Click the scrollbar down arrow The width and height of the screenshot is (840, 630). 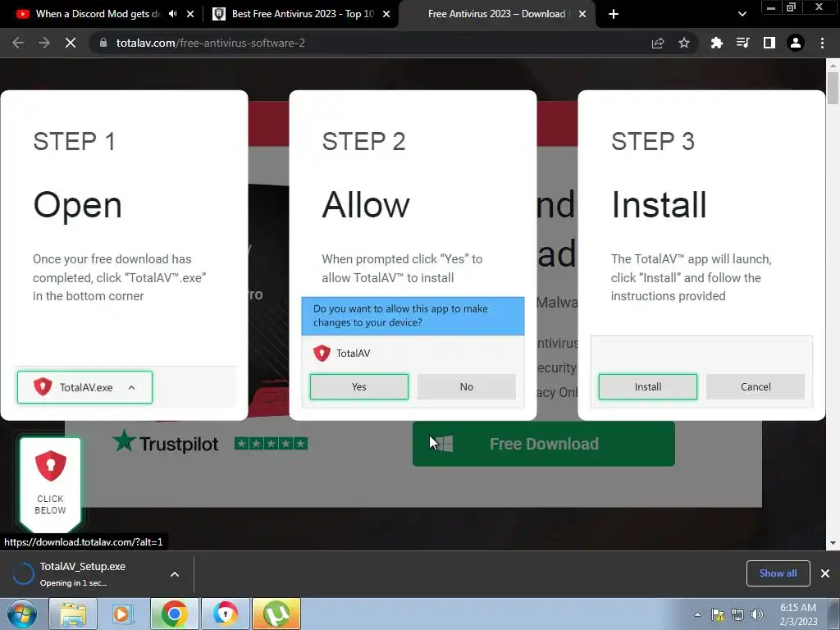(x=833, y=543)
